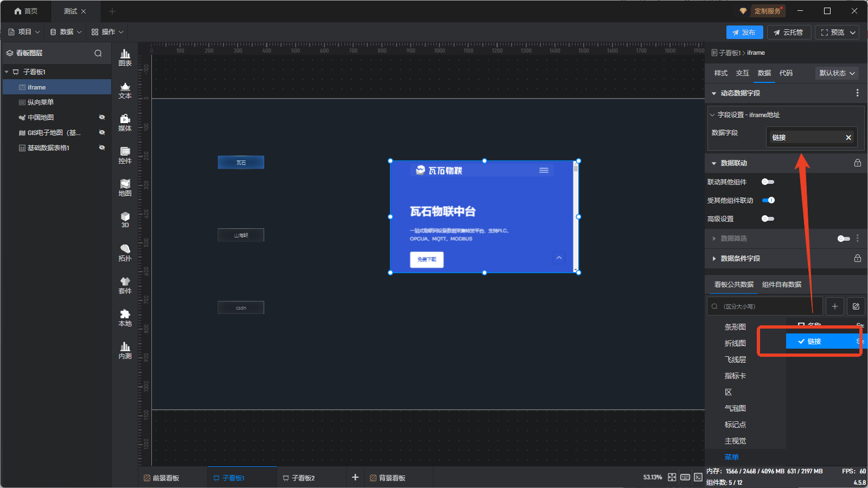Add a new board with plus icon
Screen dimensions: 868x488
click(x=355, y=477)
